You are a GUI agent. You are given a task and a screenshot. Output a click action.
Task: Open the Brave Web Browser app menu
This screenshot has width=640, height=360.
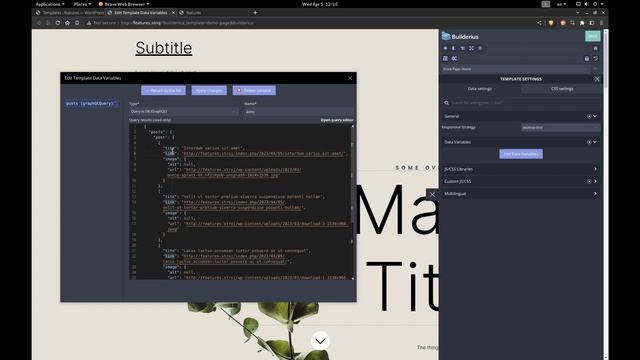pos(124,4)
